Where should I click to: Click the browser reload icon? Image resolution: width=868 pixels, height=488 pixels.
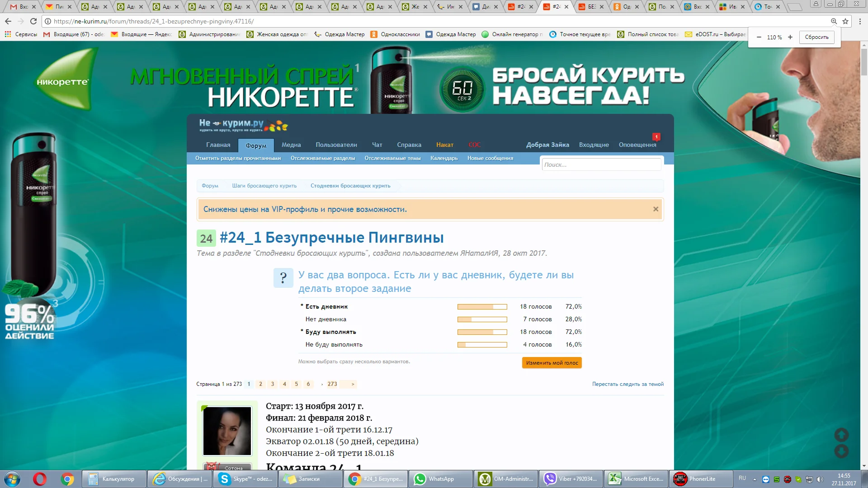click(33, 21)
